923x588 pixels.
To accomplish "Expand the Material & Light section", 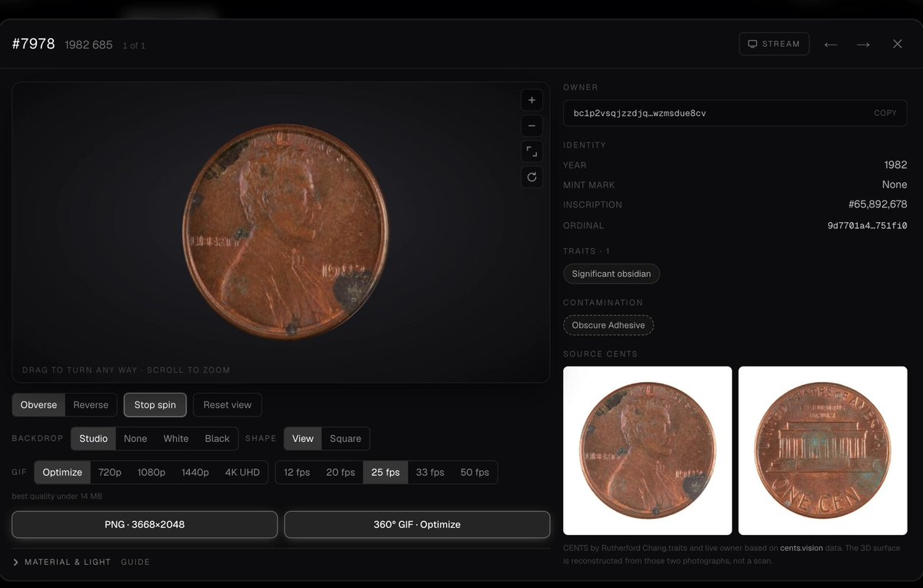I will (62, 562).
